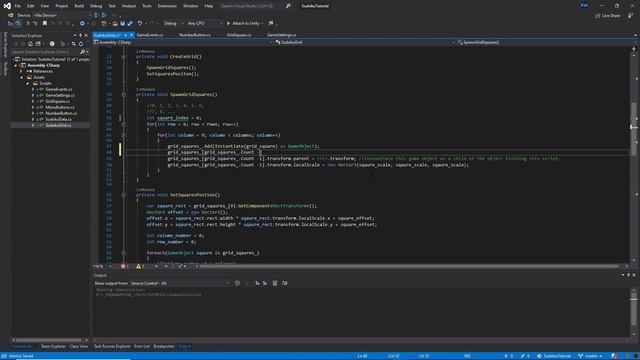Click the Navigate Backward circular arrow icon

[x=82, y=23]
